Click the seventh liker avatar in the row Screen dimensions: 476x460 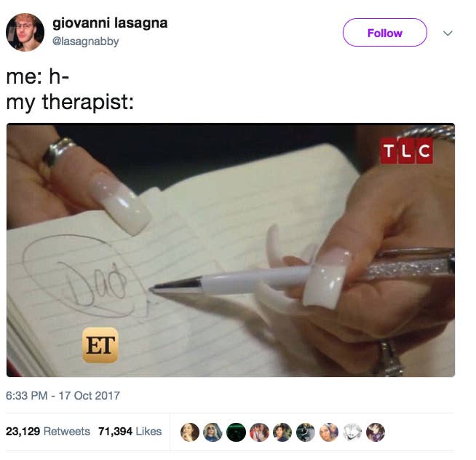click(x=329, y=432)
